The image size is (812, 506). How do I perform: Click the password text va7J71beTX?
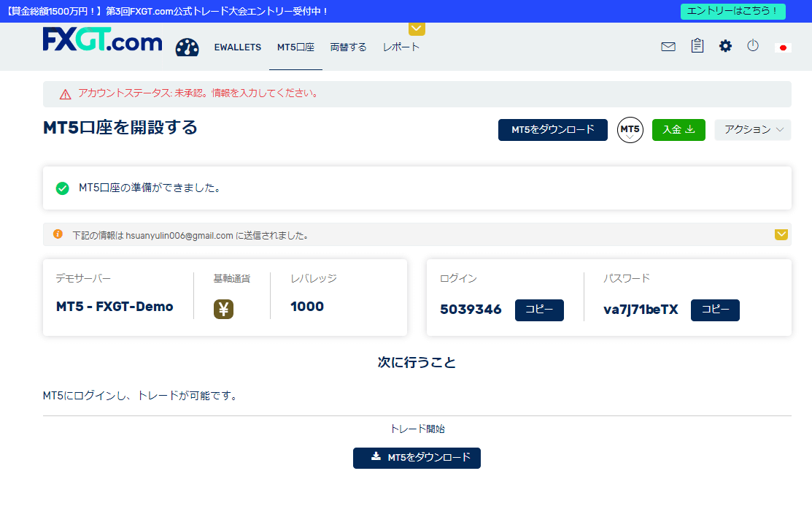click(x=641, y=310)
